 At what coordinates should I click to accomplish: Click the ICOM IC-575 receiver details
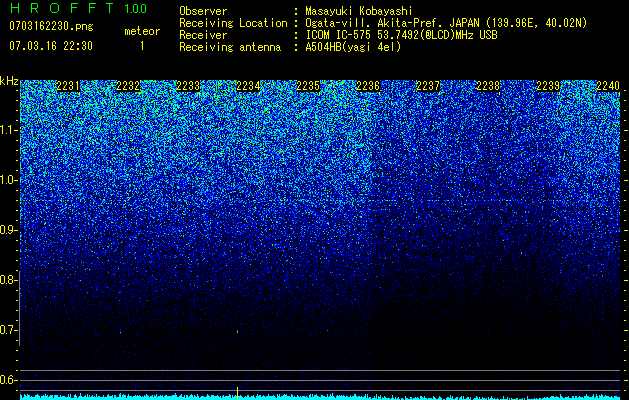tap(401, 35)
